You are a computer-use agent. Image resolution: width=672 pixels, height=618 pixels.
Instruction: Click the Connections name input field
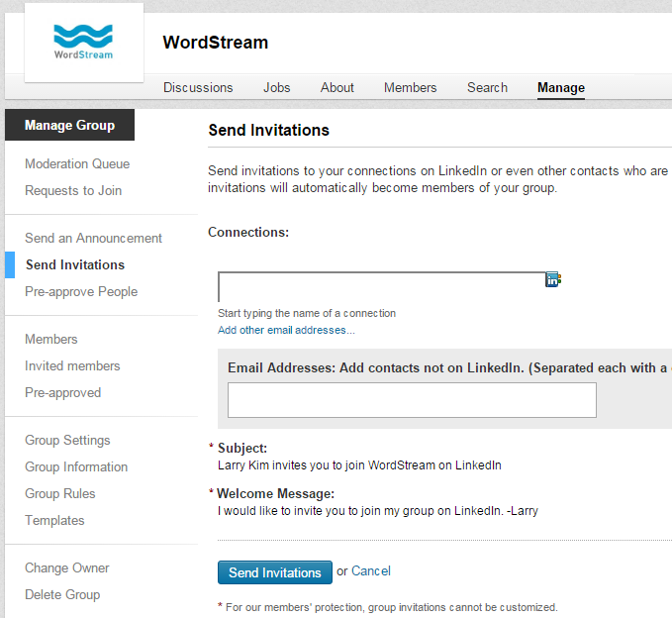pyautogui.click(x=381, y=287)
